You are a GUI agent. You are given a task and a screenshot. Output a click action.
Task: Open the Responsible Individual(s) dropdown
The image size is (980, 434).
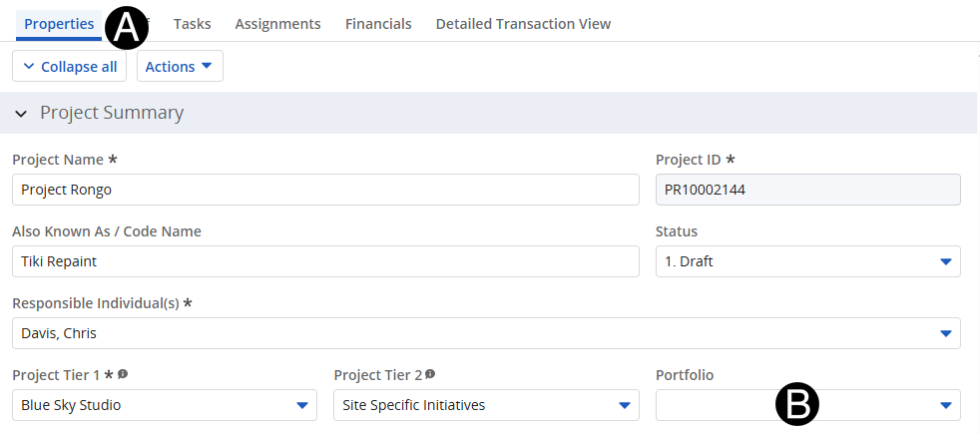point(945,333)
